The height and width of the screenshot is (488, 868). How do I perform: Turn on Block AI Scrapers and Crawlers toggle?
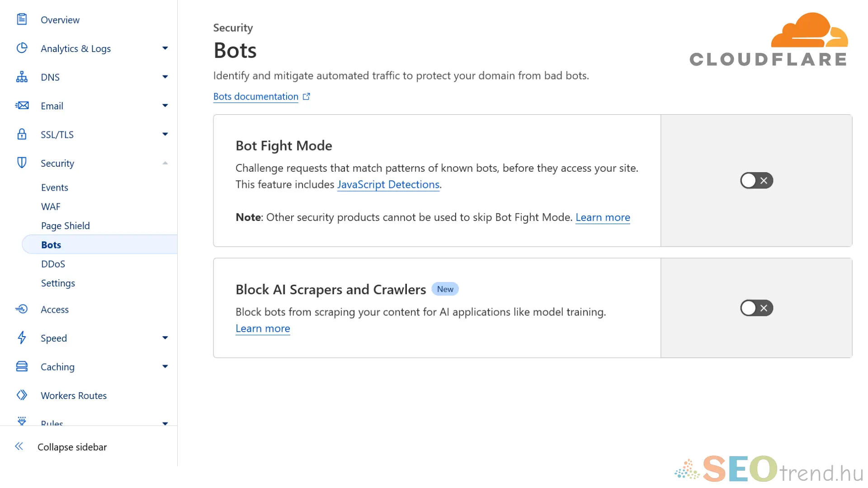(756, 308)
